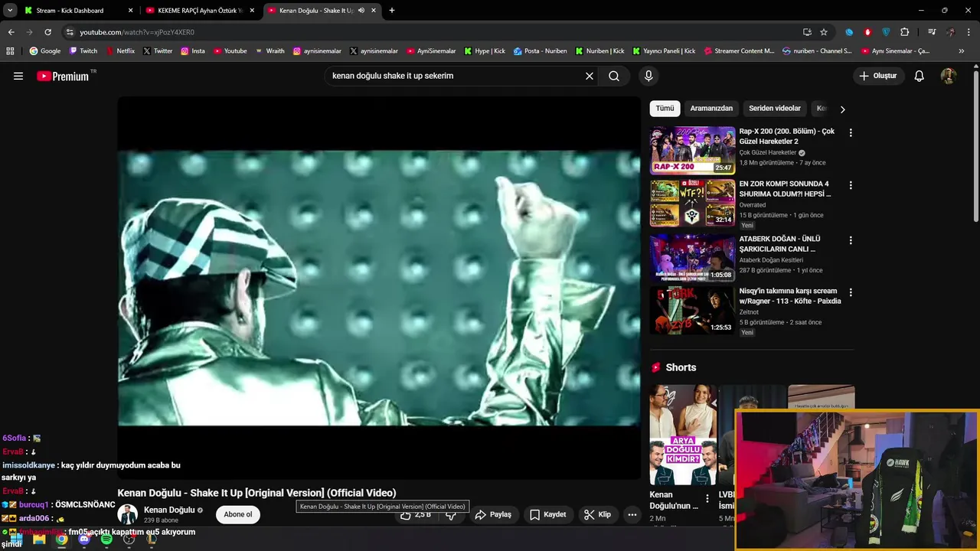
Task: Open the Chrome apps grid in bookmarks bar
Action: coord(10,51)
